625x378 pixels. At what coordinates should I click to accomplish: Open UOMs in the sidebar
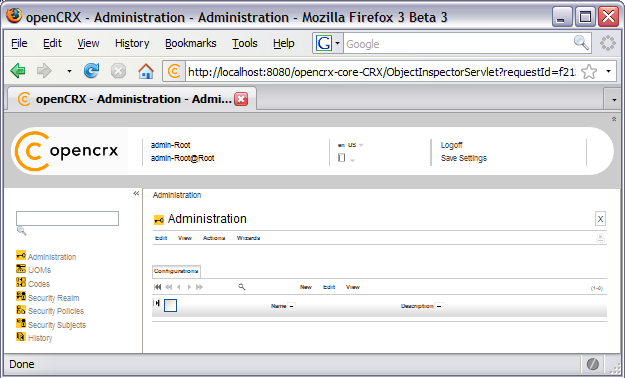(x=39, y=270)
